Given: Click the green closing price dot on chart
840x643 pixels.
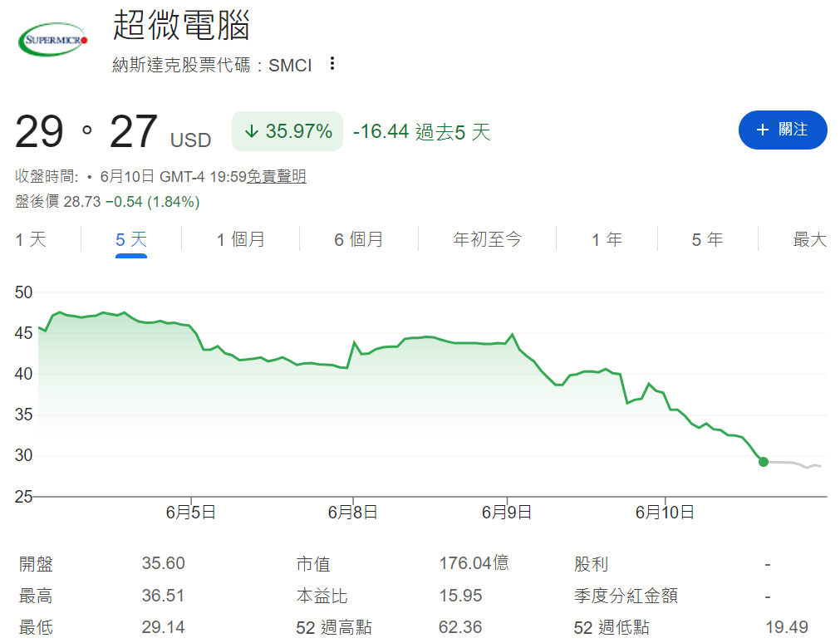Looking at the screenshot, I should (764, 461).
